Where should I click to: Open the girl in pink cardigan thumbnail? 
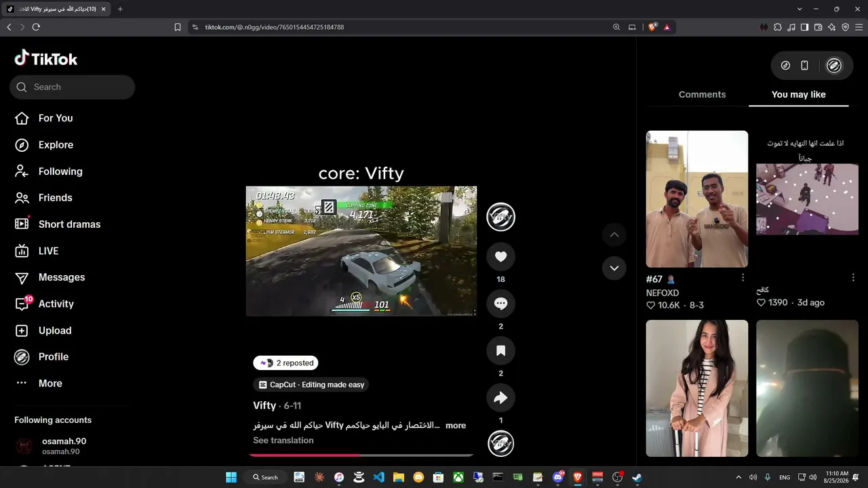[697, 388]
